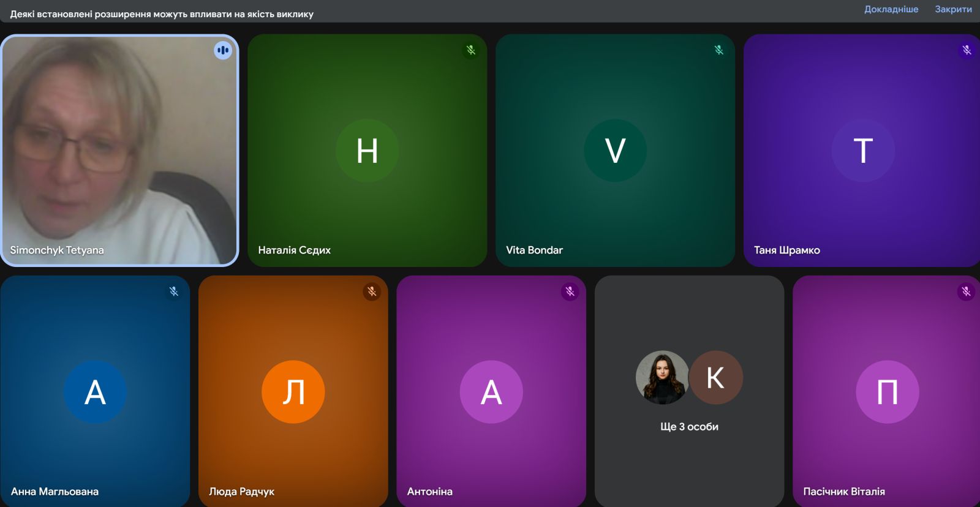
Task: Click muted mic icon on Антоніна tile
Action: point(570,291)
